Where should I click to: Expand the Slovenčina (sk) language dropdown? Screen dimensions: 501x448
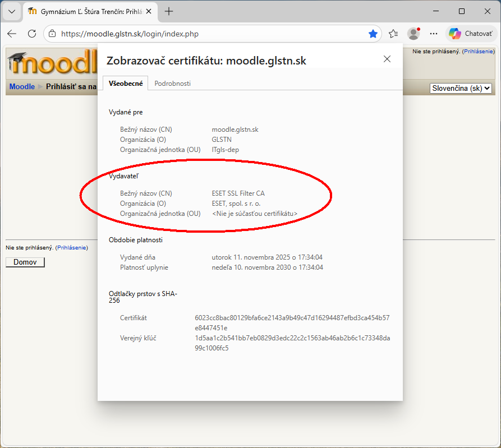(461, 88)
